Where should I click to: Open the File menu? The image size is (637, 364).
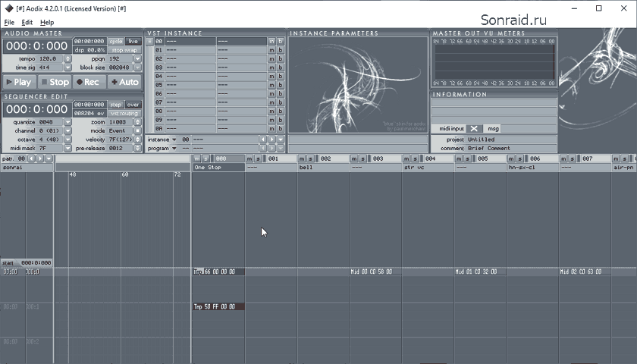[x=9, y=22]
